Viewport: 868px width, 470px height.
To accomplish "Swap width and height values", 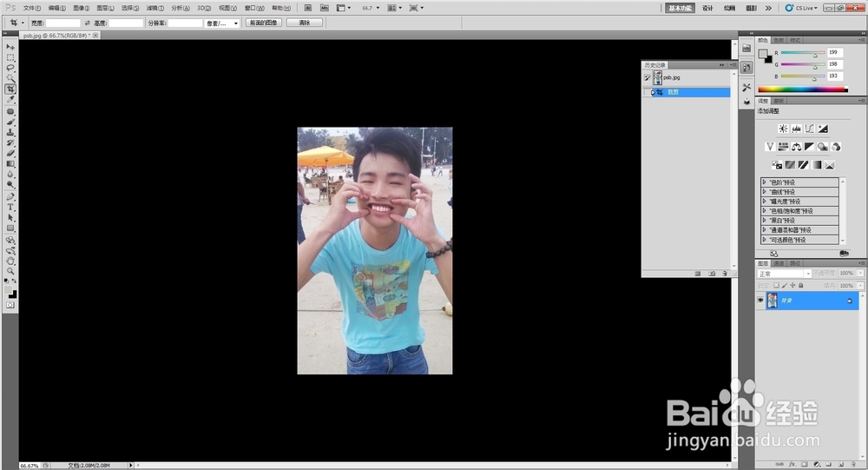I will click(x=87, y=23).
